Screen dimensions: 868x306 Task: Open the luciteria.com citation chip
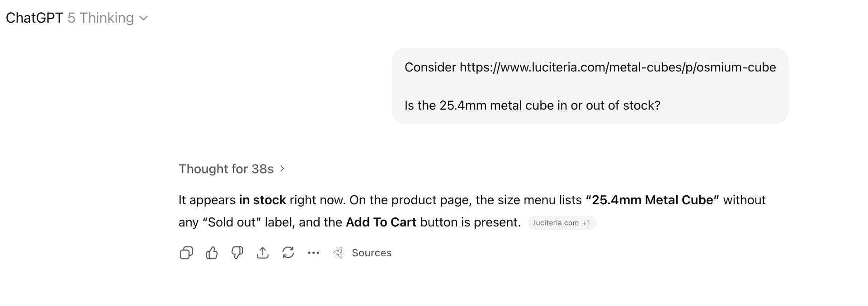556,222
